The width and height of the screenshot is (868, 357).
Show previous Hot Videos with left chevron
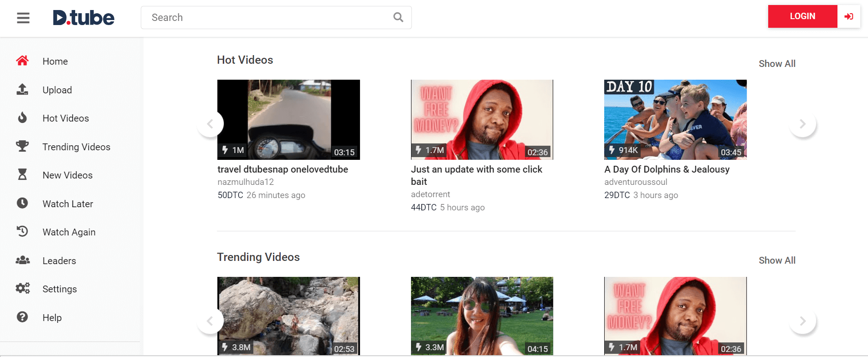pyautogui.click(x=210, y=124)
